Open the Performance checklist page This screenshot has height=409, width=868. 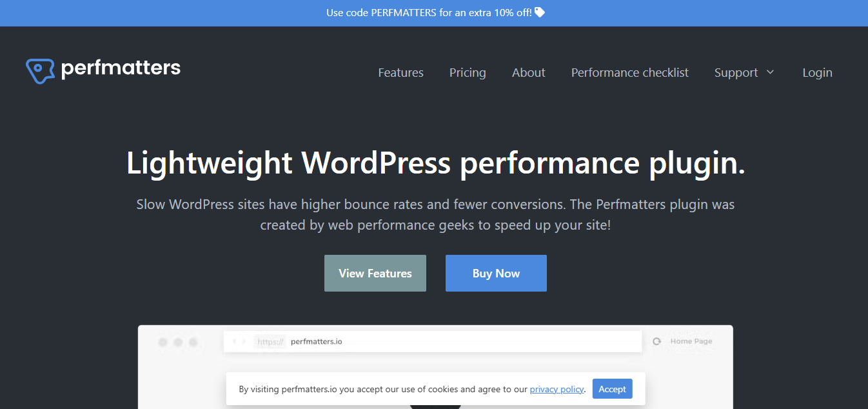point(630,73)
